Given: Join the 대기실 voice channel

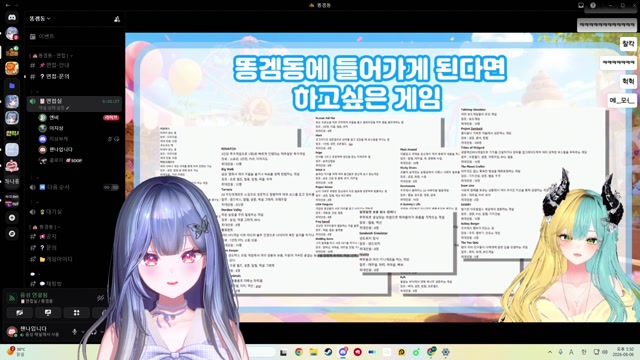Looking at the screenshot, I should (x=73, y=212).
